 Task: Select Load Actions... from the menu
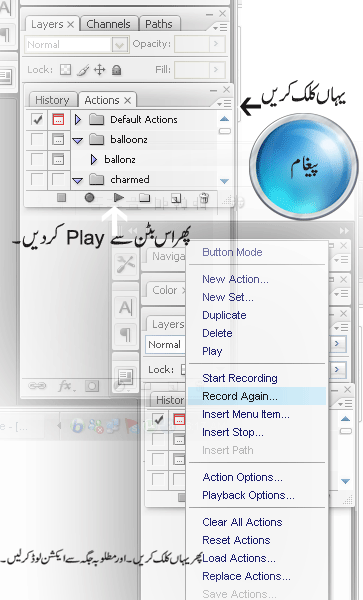click(x=239, y=558)
